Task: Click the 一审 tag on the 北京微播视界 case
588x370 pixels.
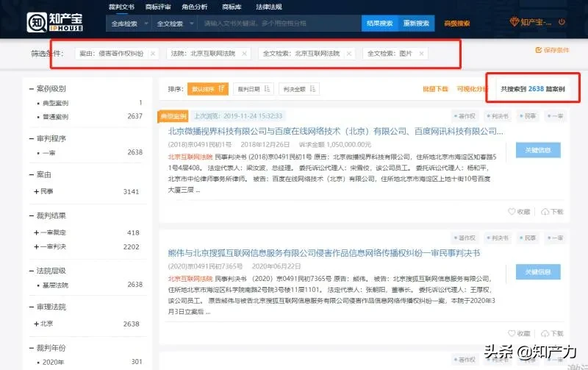Action: click(x=555, y=116)
